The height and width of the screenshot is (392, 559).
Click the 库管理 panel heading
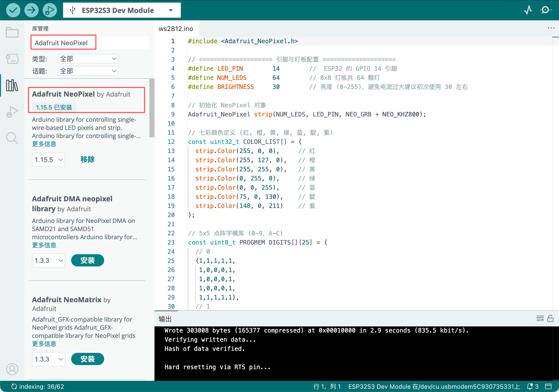[40, 28]
